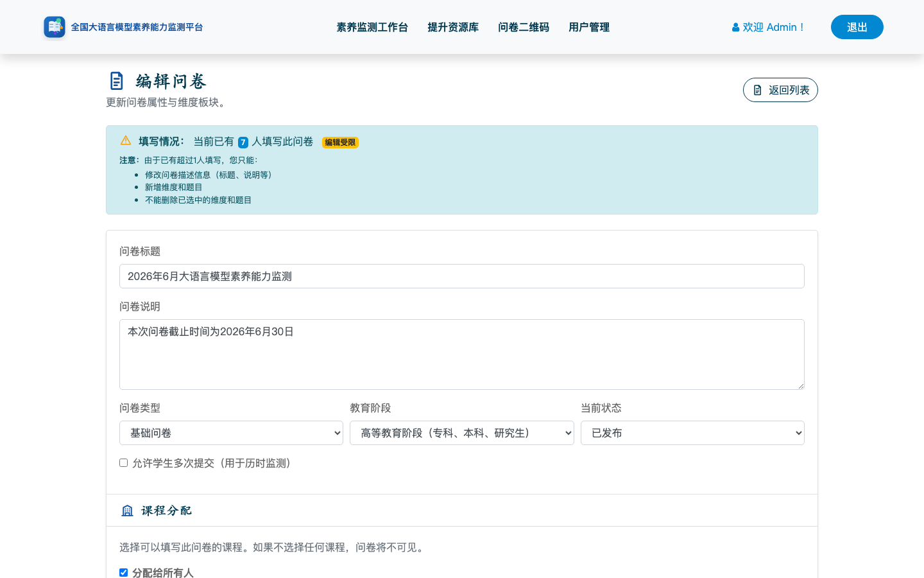Return via 返回列表 button
Screen dimensions: 924x578
click(x=780, y=90)
